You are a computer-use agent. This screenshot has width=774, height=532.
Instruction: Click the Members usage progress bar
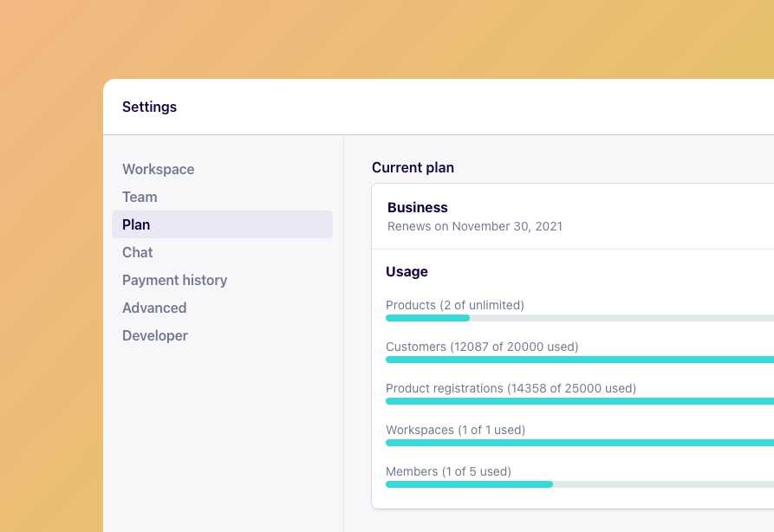click(579, 484)
